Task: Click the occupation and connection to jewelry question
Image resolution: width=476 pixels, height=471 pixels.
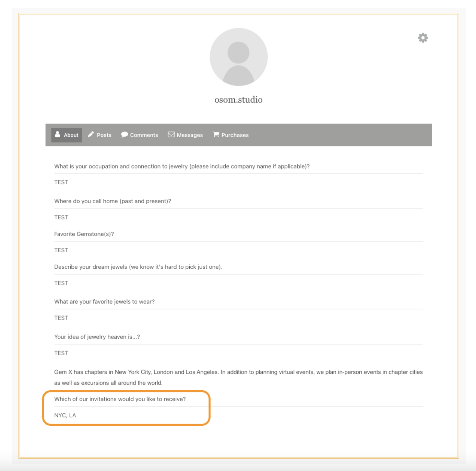Action: pyautogui.click(x=182, y=166)
